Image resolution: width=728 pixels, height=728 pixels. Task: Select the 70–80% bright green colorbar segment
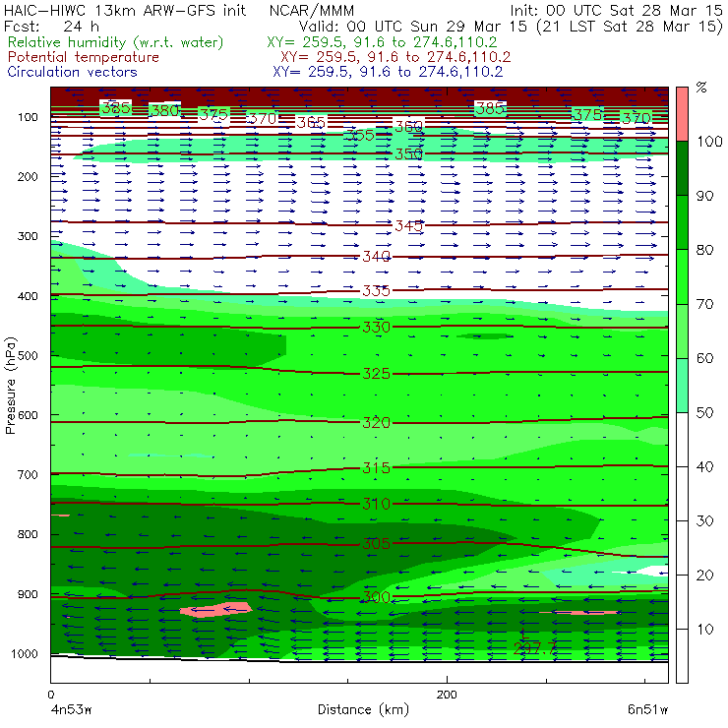coord(682,276)
